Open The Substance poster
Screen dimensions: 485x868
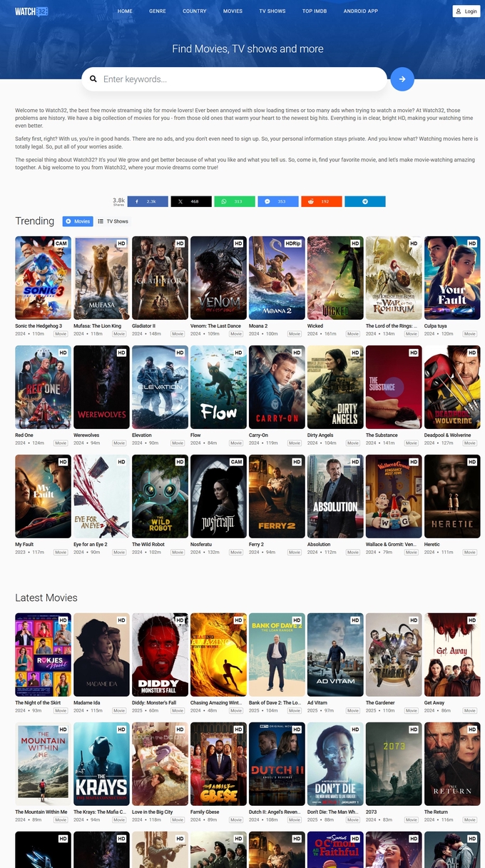click(394, 387)
